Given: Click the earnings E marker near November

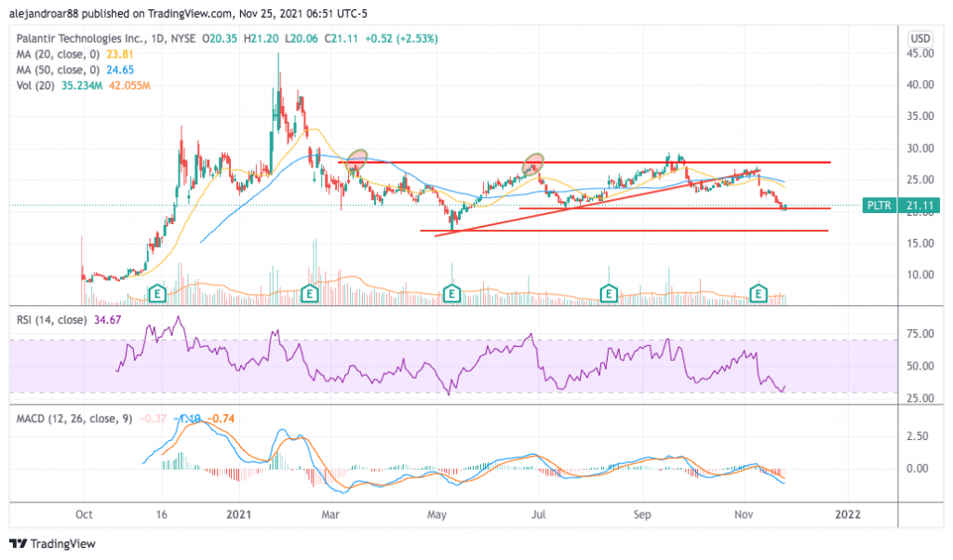Looking at the screenshot, I should click(758, 295).
